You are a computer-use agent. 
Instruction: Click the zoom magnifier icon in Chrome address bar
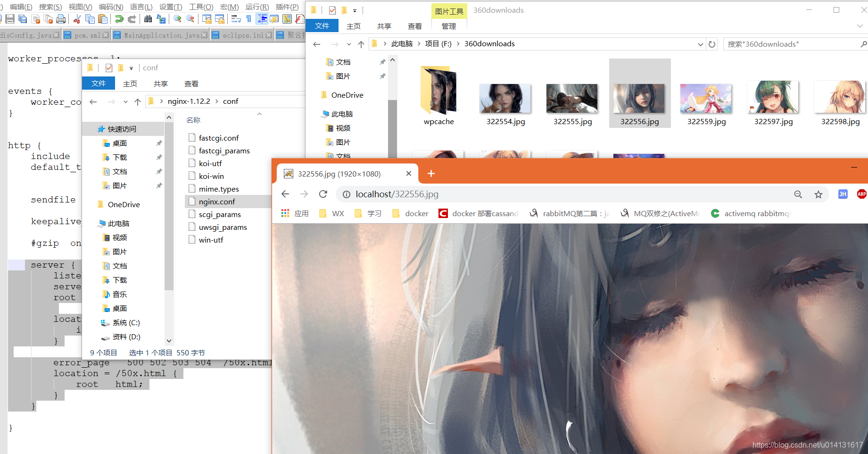798,194
